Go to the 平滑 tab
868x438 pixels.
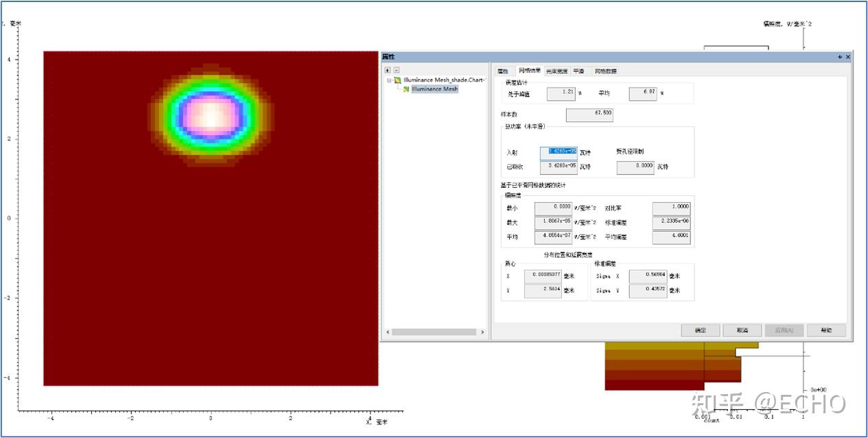tap(579, 71)
